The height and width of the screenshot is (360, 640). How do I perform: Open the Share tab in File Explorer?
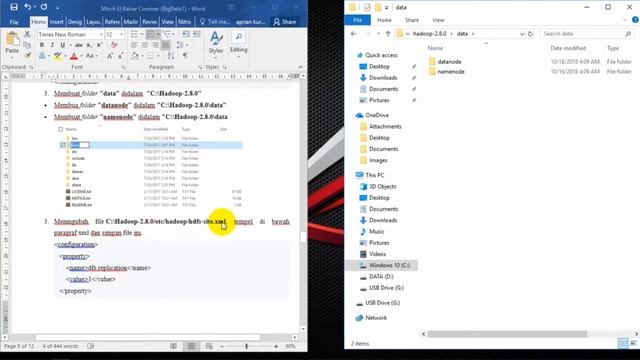412,20
